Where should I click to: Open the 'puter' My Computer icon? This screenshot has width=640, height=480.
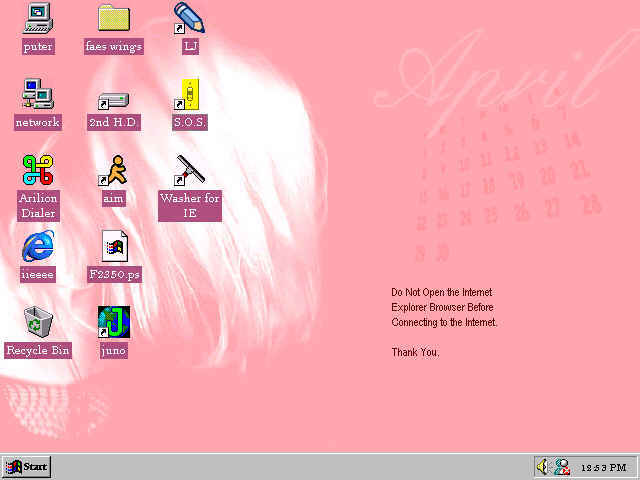(38, 18)
